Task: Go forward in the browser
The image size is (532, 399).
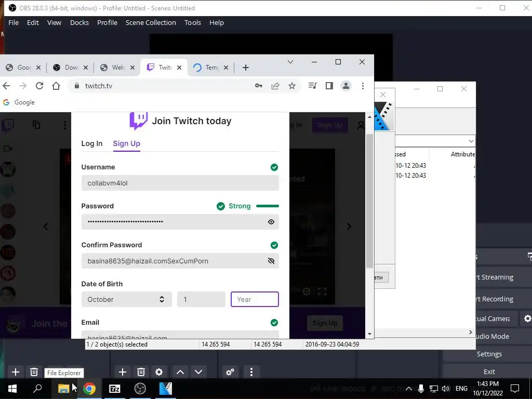Action: point(23,86)
